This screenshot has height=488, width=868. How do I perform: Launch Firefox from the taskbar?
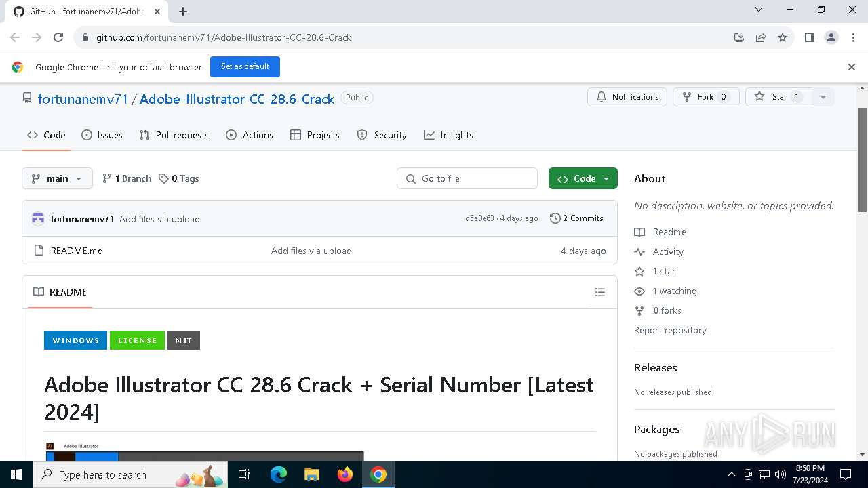pyautogui.click(x=345, y=474)
